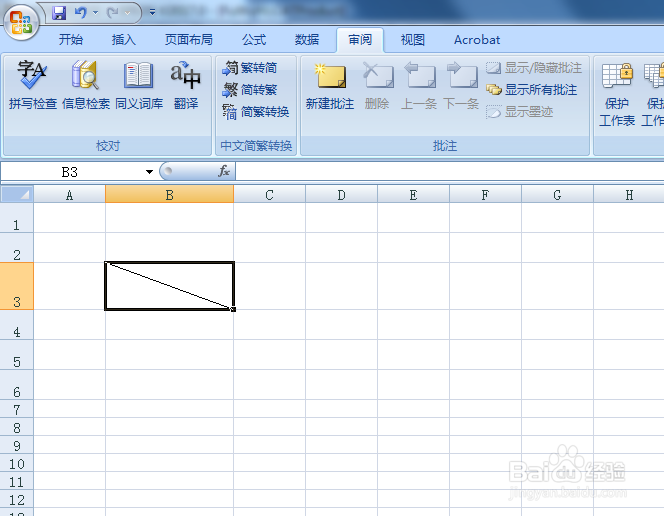Viewport: 664px width, 516px height.
Task: Select column F header
Action: tap(485, 195)
